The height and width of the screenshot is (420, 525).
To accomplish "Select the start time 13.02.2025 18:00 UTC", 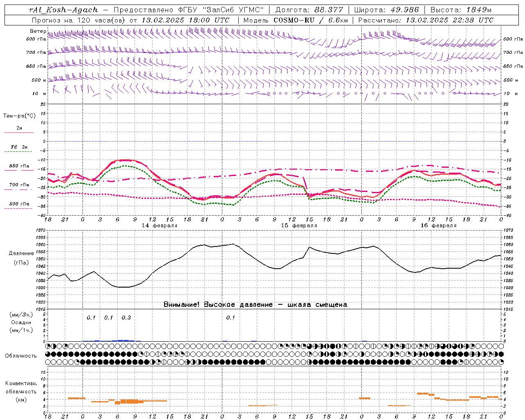I will tap(185, 20).
